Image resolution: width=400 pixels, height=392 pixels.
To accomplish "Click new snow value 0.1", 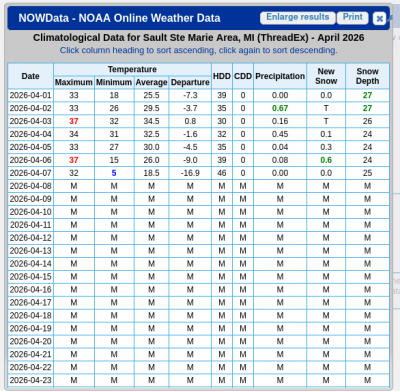I will 326,134.
